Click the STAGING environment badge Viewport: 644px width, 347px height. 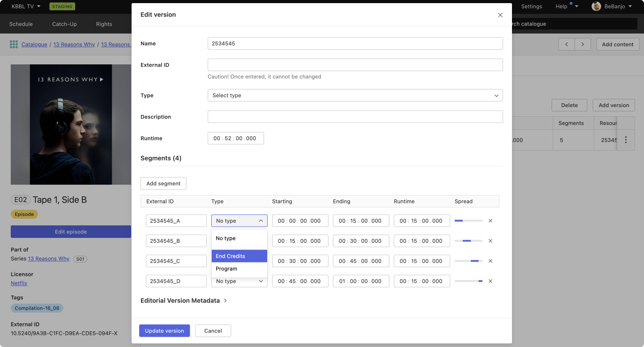(62, 7)
